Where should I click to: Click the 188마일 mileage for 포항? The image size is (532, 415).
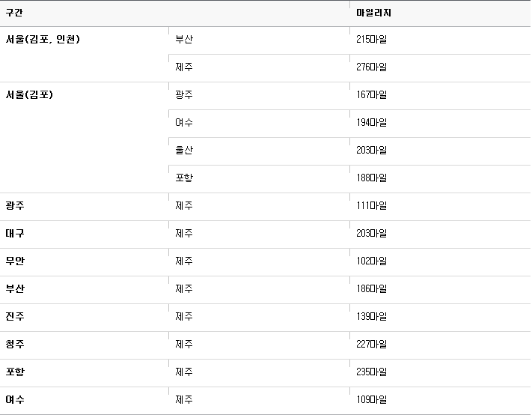[x=371, y=178]
